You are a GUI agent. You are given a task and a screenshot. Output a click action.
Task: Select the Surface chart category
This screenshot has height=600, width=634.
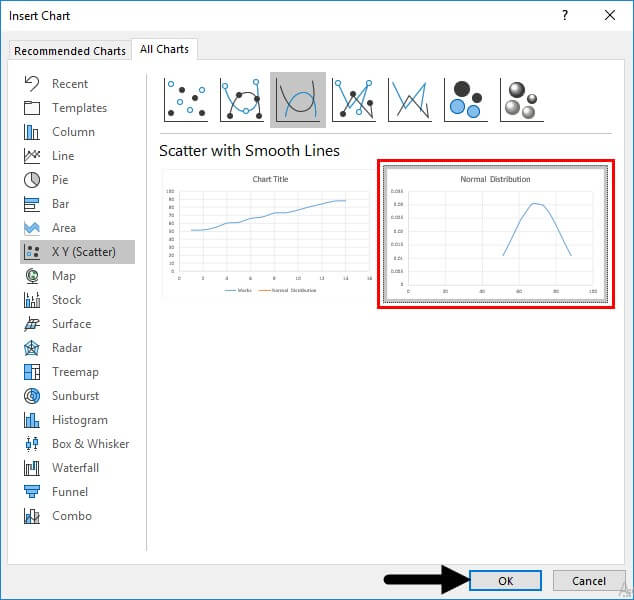(x=77, y=324)
